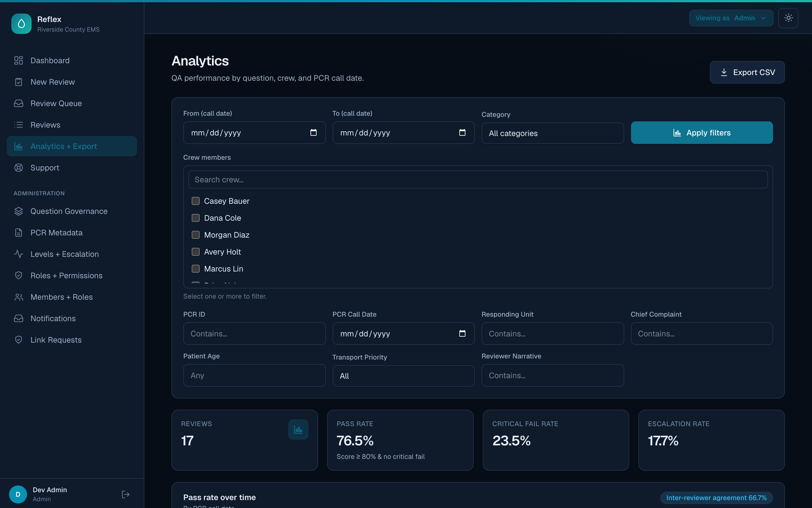Viewport: 812px width, 508px height.
Task: Open Levels + Escalation page link
Action: point(72,254)
